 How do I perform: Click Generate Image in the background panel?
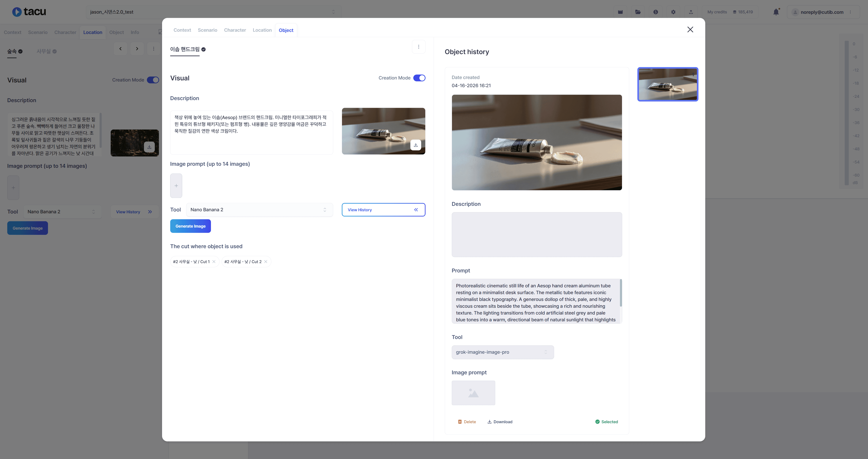(x=28, y=228)
